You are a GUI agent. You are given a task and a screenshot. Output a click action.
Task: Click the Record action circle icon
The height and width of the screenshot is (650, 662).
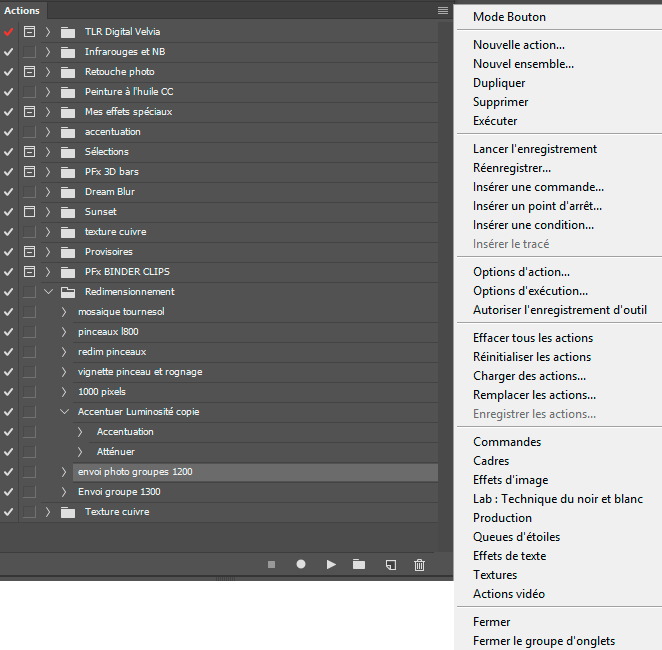[300, 565]
